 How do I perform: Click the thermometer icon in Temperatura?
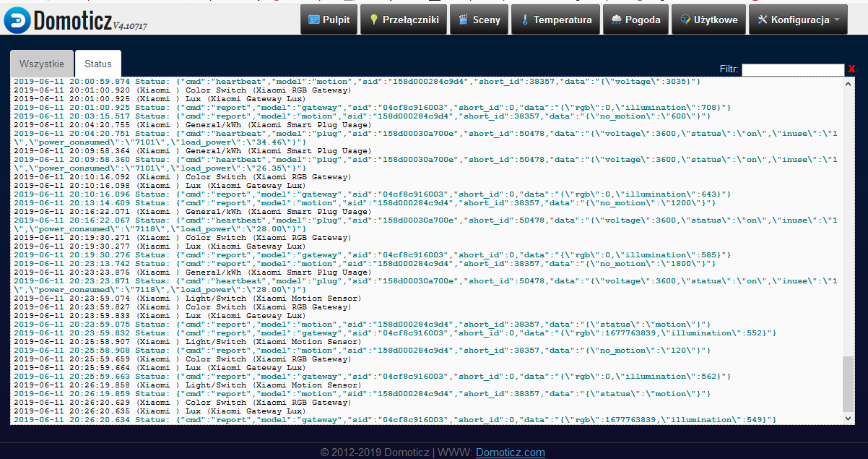click(525, 20)
